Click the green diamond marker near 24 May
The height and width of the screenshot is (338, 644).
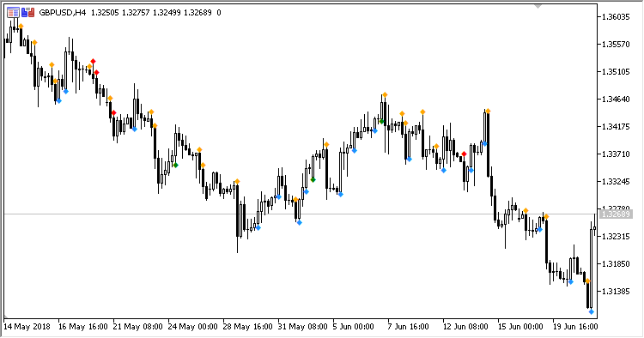click(x=175, y=166)
